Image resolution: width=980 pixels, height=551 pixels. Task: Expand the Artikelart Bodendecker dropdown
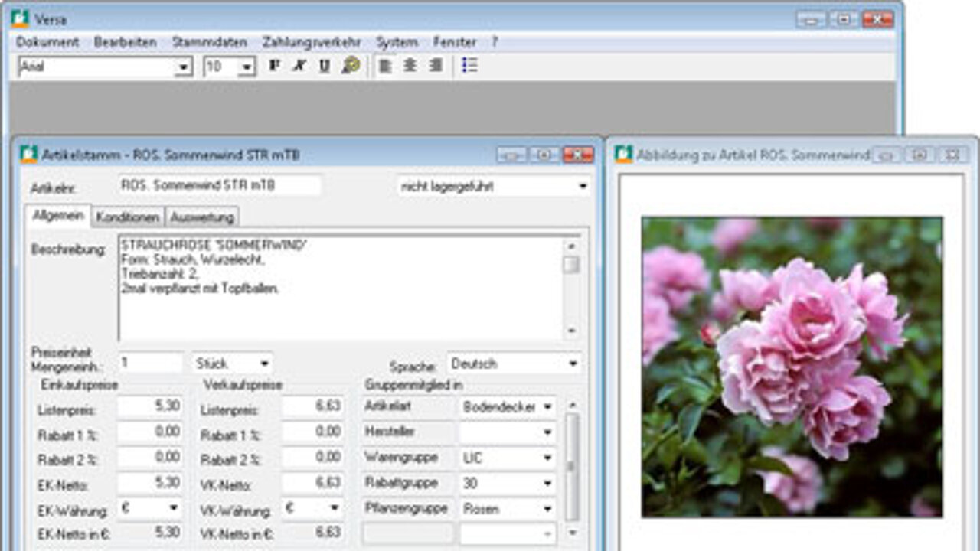coord(547,407)
